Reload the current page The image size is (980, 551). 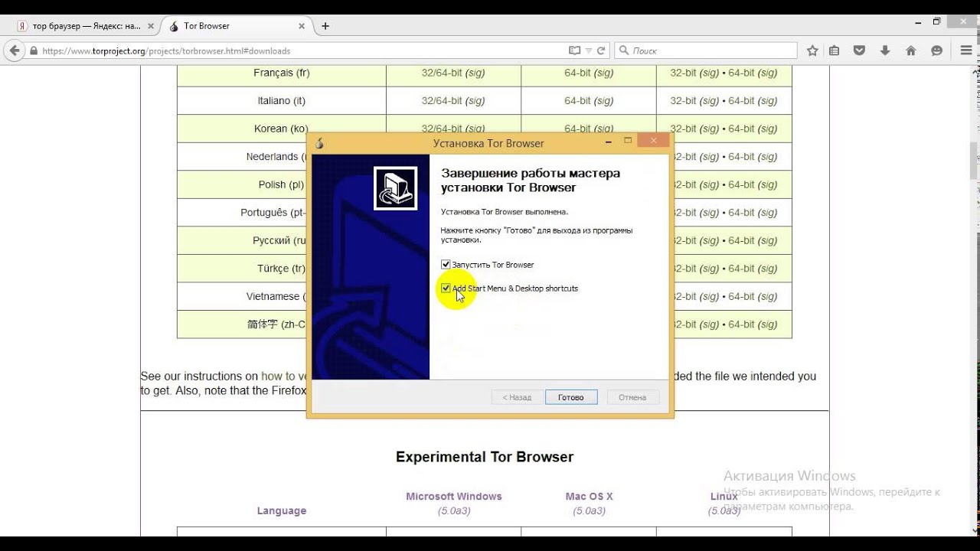[x=601, y=51]
